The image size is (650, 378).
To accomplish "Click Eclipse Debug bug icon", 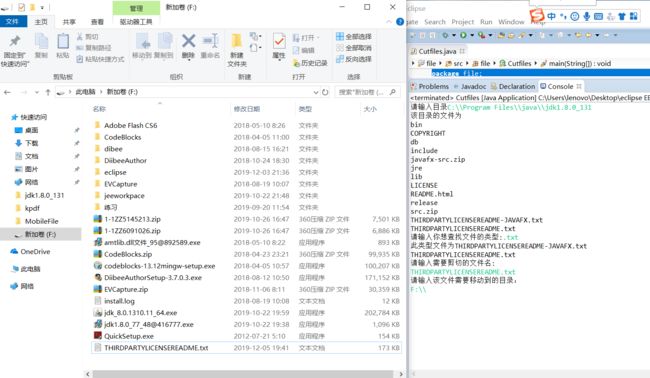I will coord(446,35).
